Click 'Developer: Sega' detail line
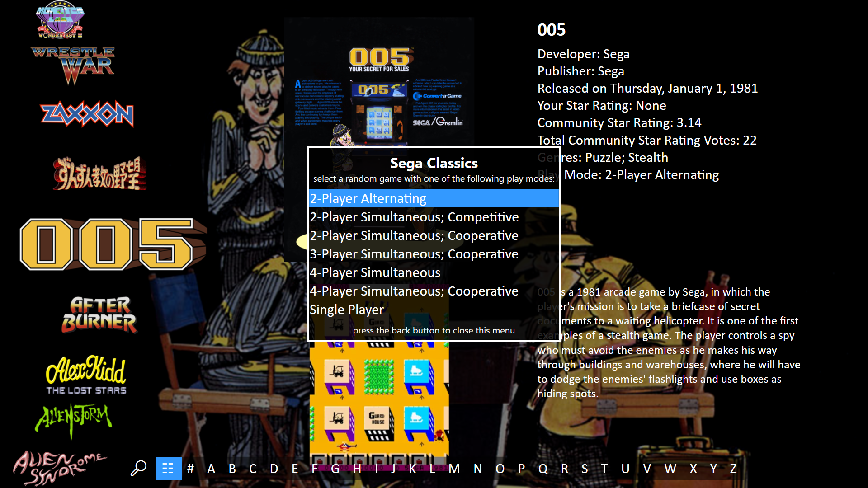 pyautogui.click(x=583, y=54)
